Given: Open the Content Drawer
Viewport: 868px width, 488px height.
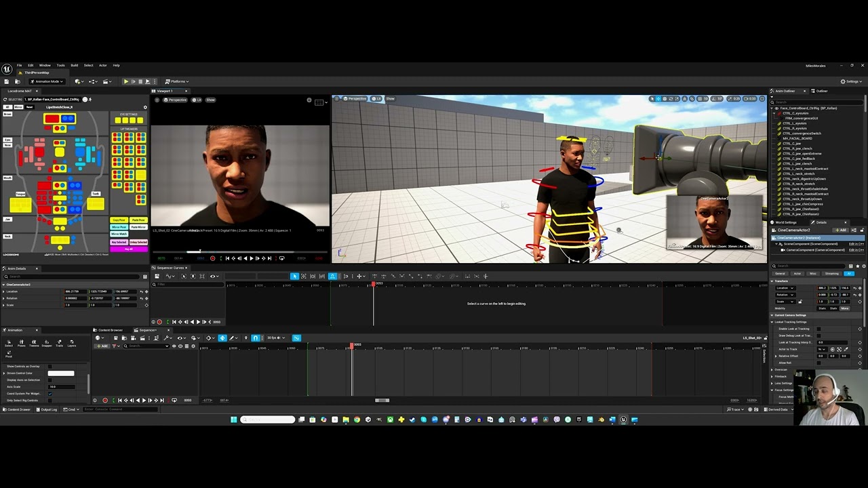Looking at the screenshot, I should click(16, 409).
